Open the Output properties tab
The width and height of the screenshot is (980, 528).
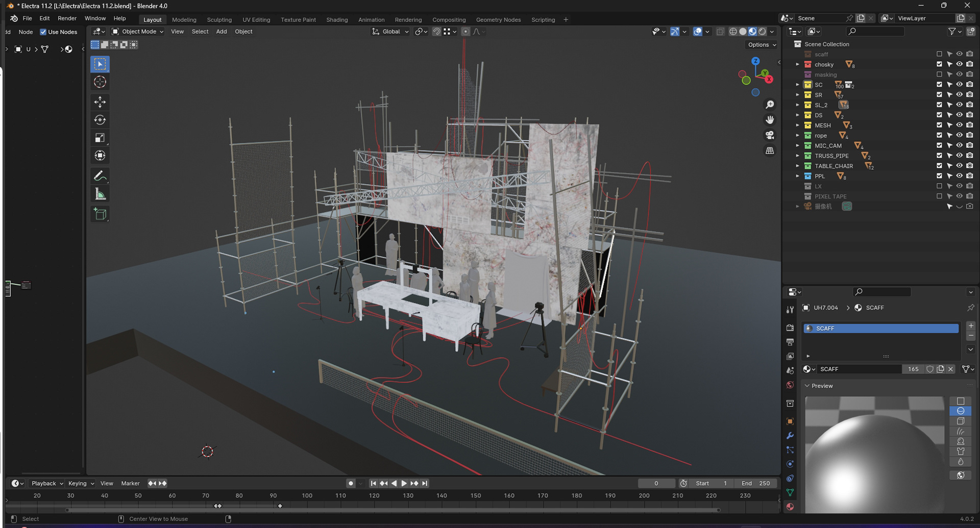click(790, 342)
